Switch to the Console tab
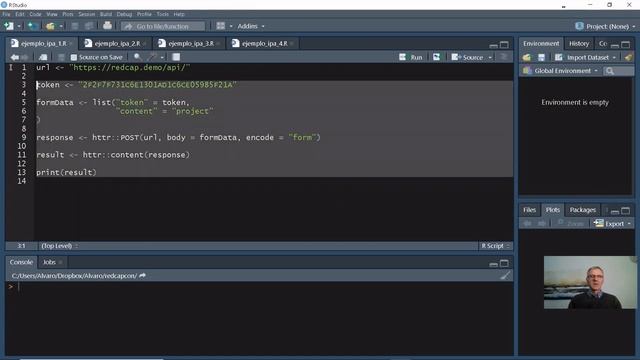This screenshot has width=640, height=360. (x=21, y=262)
